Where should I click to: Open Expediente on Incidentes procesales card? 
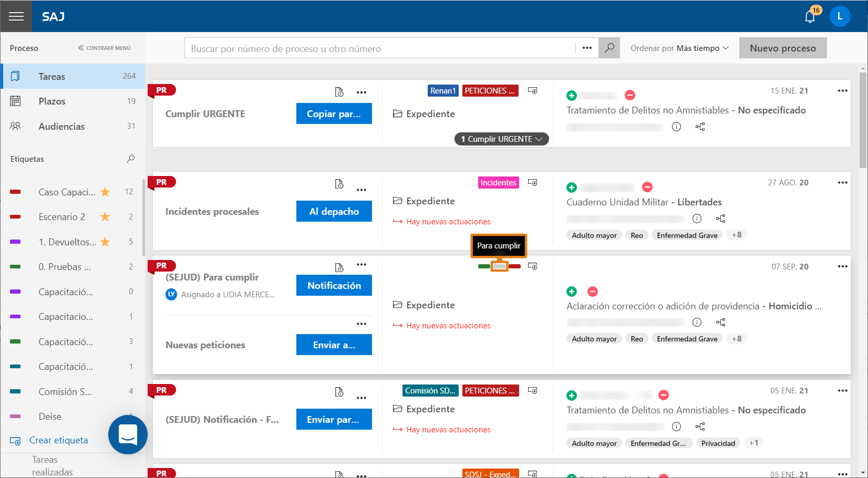point(424,201)
